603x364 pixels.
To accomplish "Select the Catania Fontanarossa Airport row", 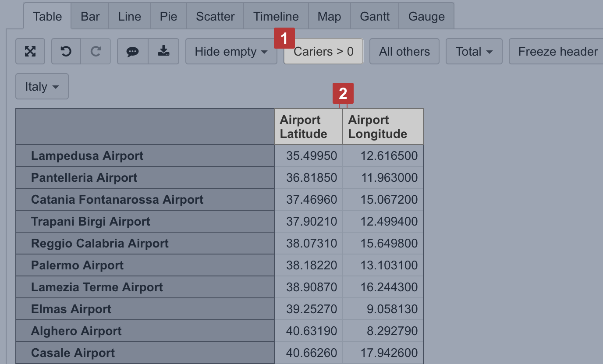I will (x=117, y=200).
